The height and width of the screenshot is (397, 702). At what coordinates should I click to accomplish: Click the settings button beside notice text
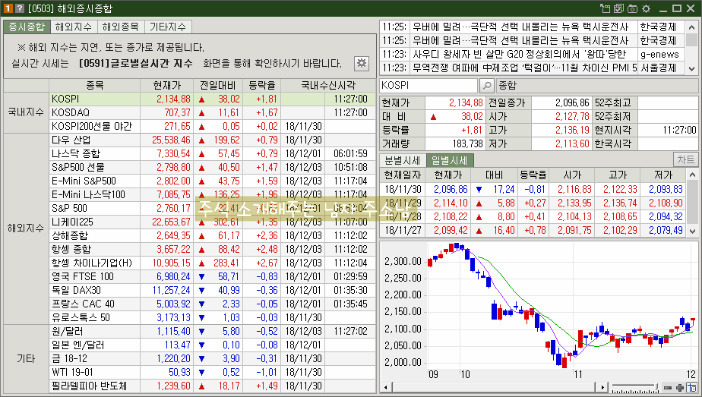pos(361,63)
